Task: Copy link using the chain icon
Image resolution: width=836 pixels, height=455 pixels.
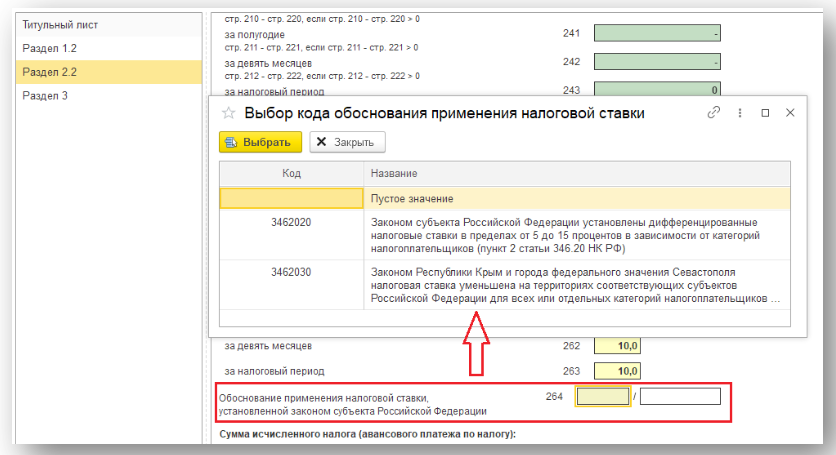Action: (714, 114)
